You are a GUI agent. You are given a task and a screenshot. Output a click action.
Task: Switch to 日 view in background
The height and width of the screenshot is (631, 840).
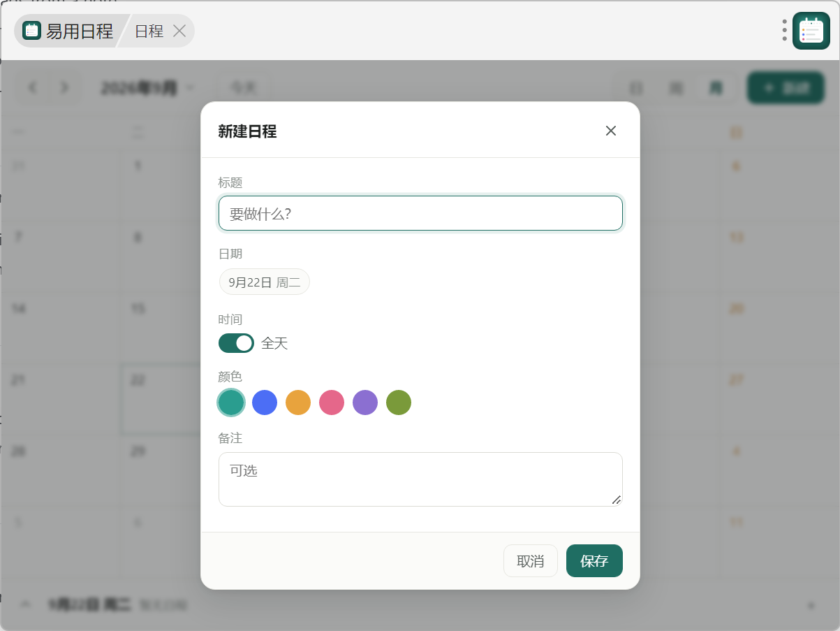click(x=636, y=88)
